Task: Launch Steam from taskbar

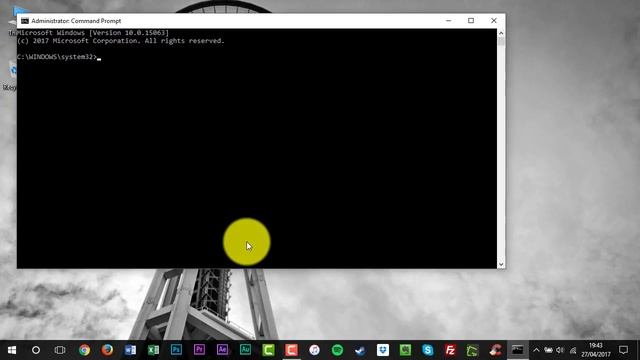Action: click(x=360, y=350)
